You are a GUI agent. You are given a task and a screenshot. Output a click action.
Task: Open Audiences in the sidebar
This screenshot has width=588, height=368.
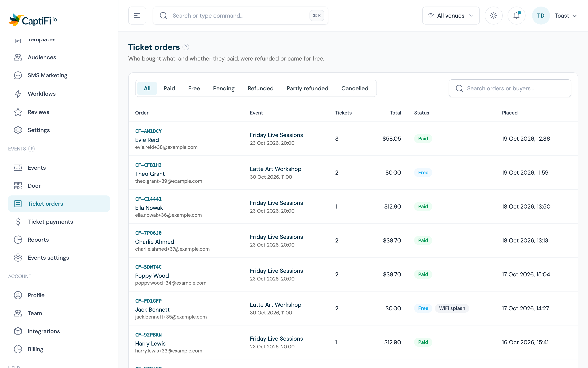(x=59, y=57)
